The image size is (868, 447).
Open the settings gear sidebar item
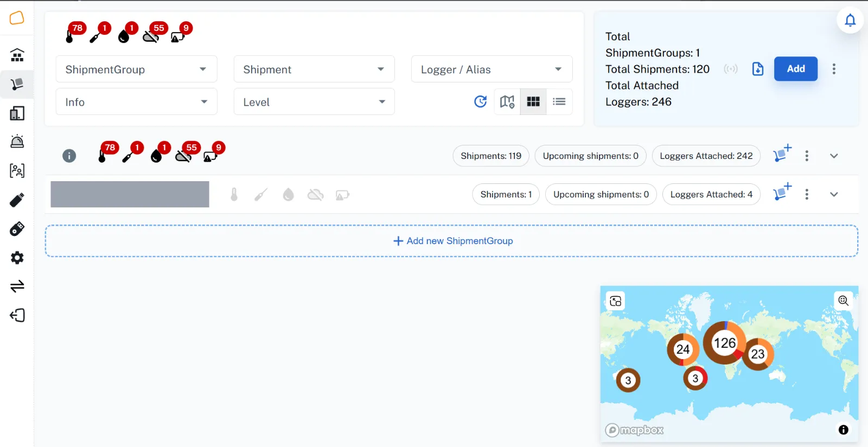pyautogui.click(x=17, y=257)
